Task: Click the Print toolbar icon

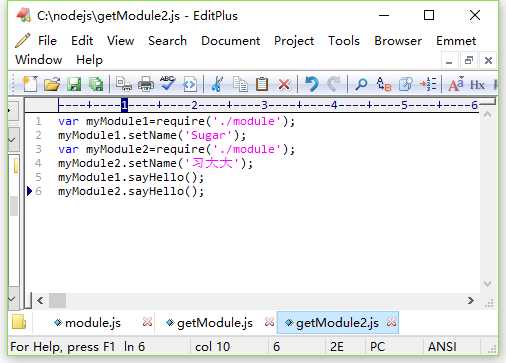Action: pos(146,84)
